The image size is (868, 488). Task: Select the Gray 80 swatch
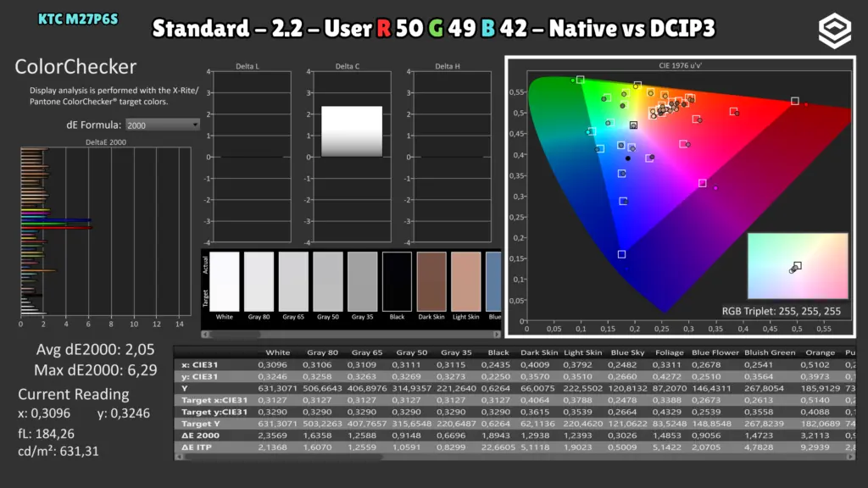point(259,281)
